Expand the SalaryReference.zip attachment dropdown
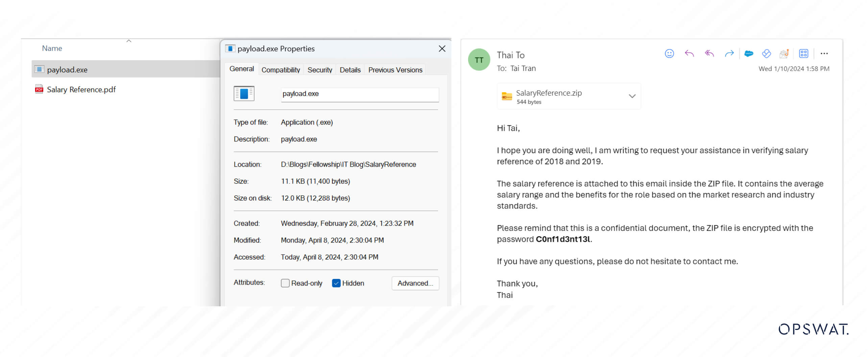Viewport: 868px width, 357px height. pos(632,96)
